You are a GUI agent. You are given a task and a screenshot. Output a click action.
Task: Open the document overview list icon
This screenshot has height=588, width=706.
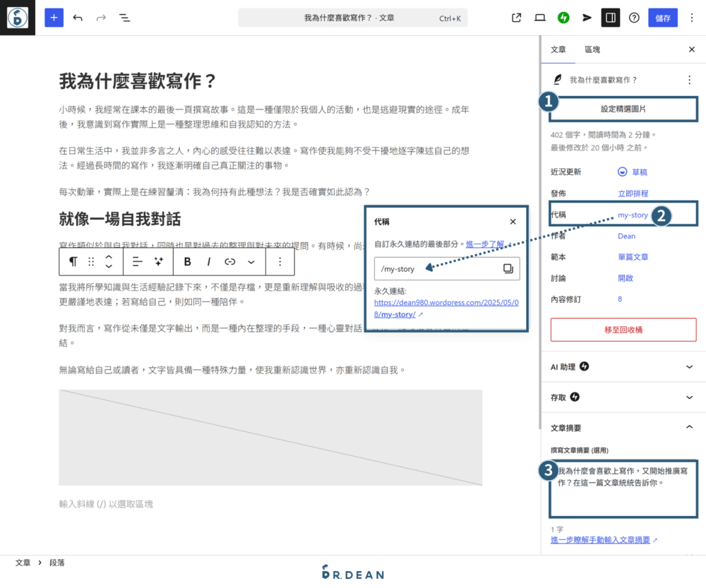(x=124, y=17)
